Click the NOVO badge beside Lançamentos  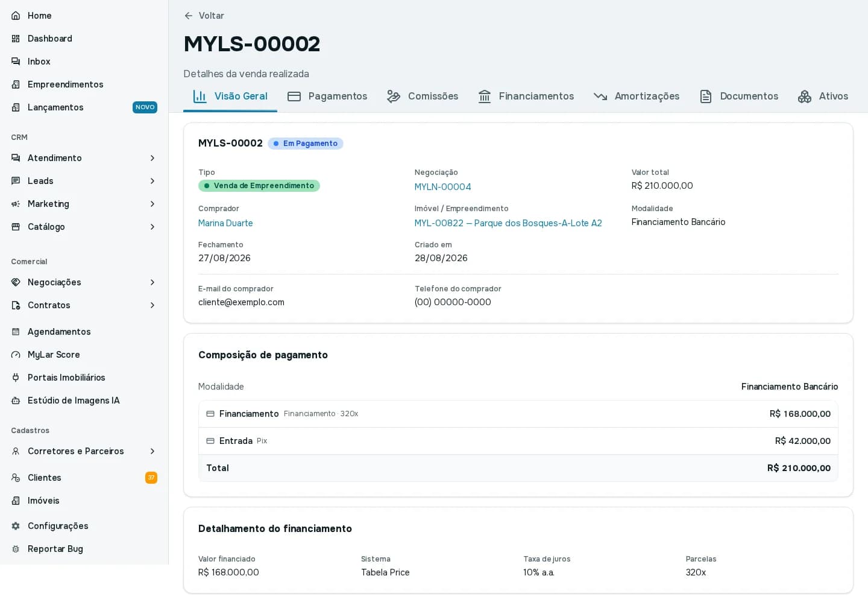pos(145,107)
